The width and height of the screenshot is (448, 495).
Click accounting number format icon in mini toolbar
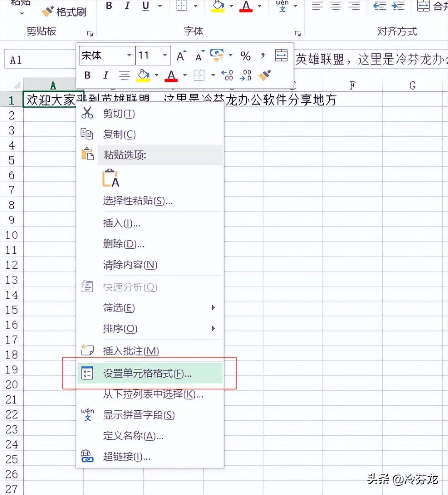pyautogui.click(x=217, y=55)
